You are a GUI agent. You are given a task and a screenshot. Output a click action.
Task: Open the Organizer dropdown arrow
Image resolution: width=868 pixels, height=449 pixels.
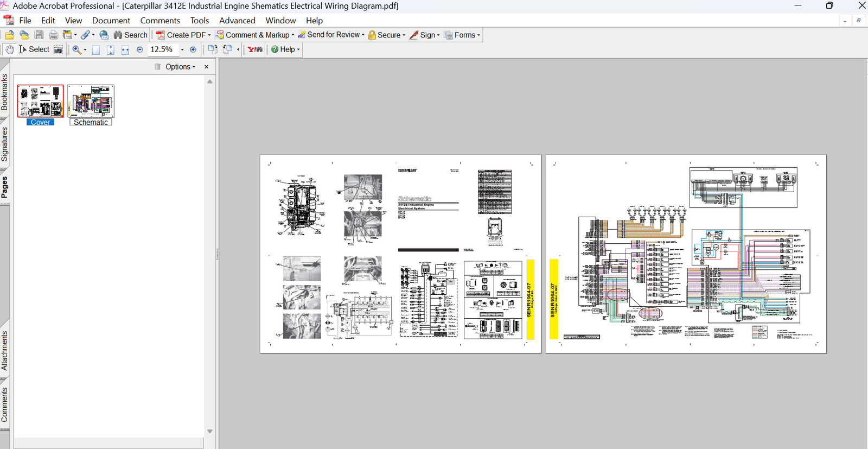pyautogui.click(x=75, y=35)
